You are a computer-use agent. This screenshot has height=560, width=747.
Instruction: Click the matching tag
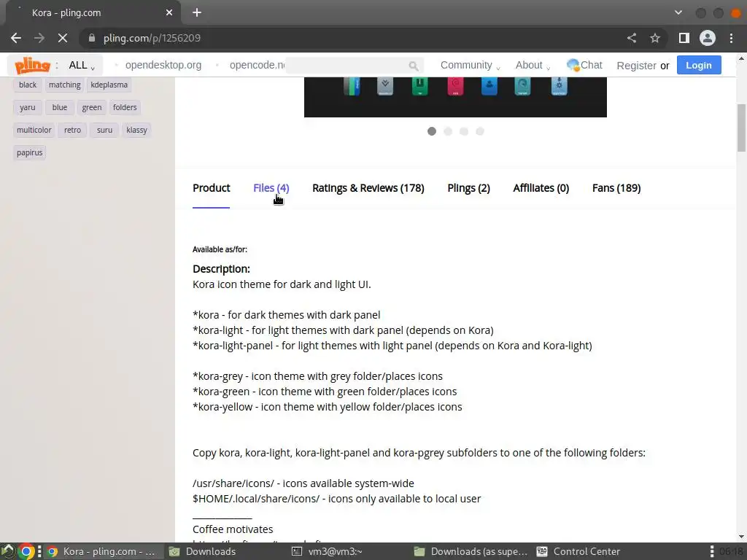(64, 85)
